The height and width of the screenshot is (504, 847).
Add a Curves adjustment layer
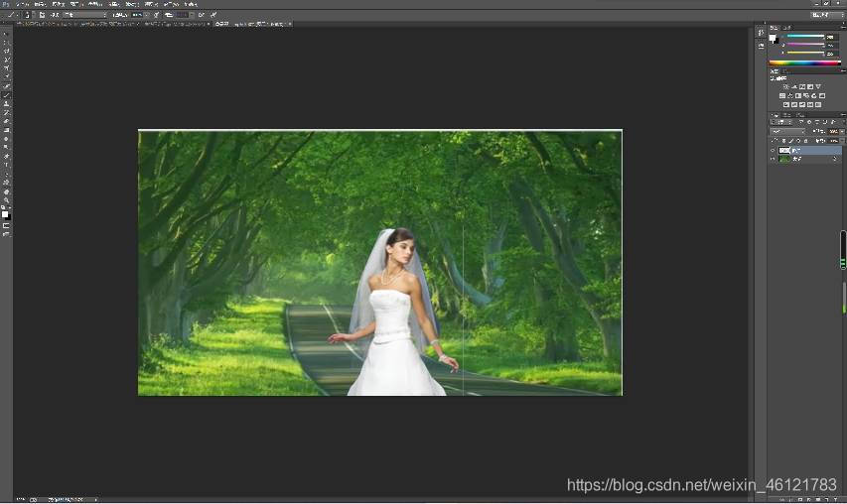802,86
